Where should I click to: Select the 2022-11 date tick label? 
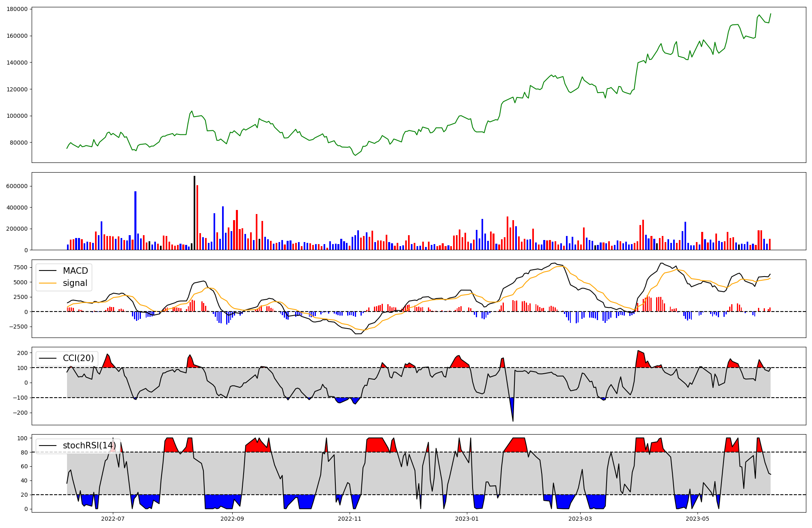(350, 519)
